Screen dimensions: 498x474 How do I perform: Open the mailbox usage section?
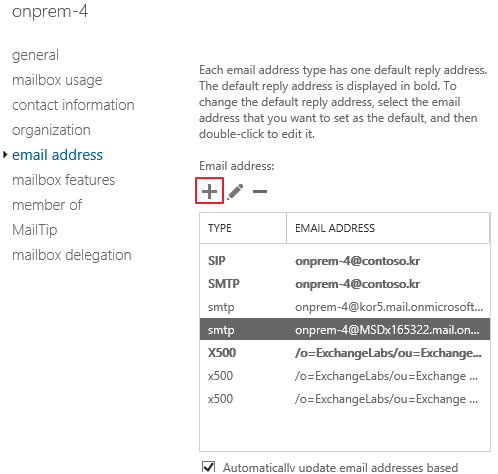tap(57, 80)
